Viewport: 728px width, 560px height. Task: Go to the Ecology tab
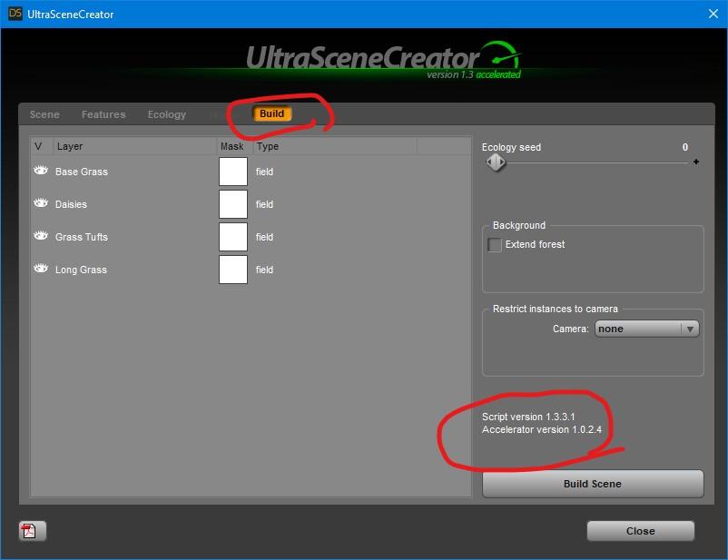(x=167, y=114)
